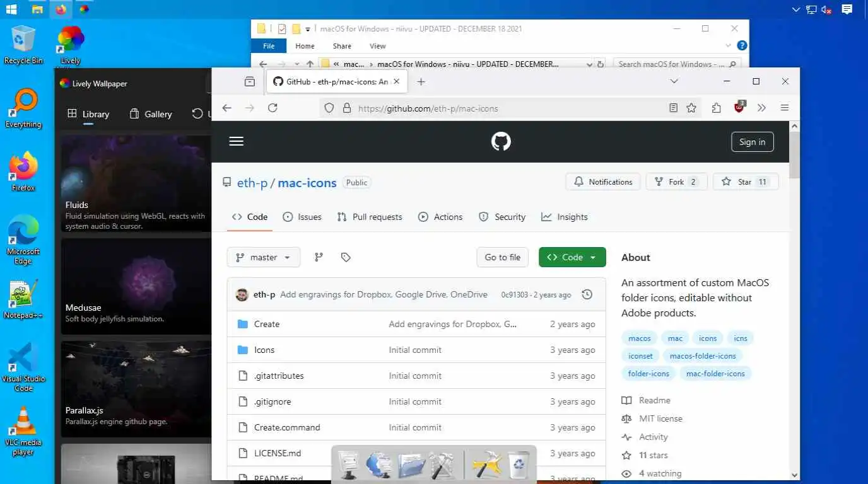Click the tracking protection shield in address bar

pyautogui.click(x=329, y=108)
